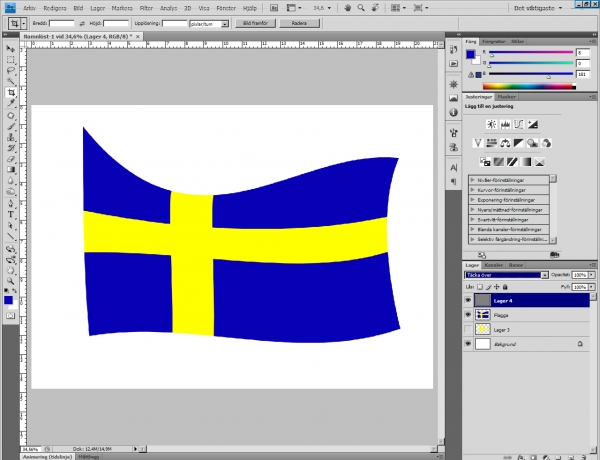
Task: Select the Move tool
Action: click(x=11, y=49)
